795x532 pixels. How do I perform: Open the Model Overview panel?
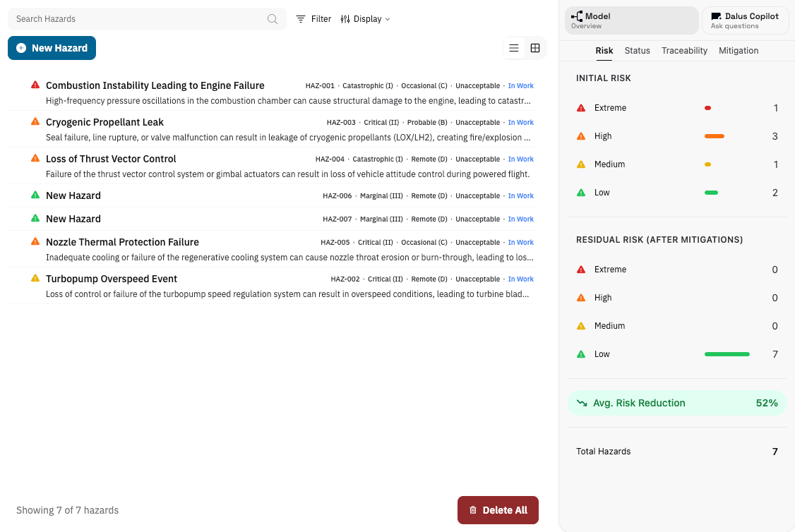point(632,20)
